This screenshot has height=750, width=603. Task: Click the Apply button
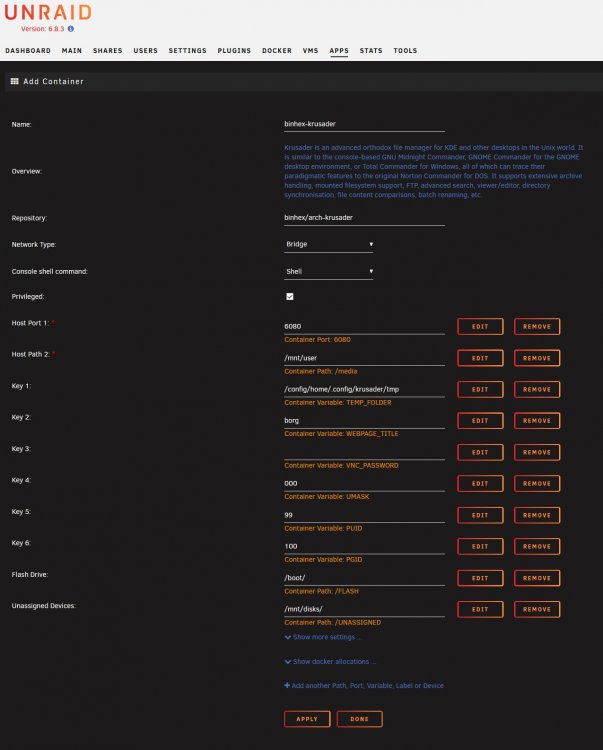pyautogui.click(x=307, y=719)
